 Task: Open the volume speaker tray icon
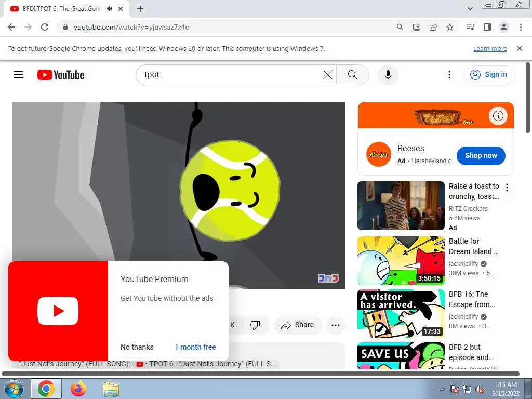pyautogui.click(x=480, y=389)
